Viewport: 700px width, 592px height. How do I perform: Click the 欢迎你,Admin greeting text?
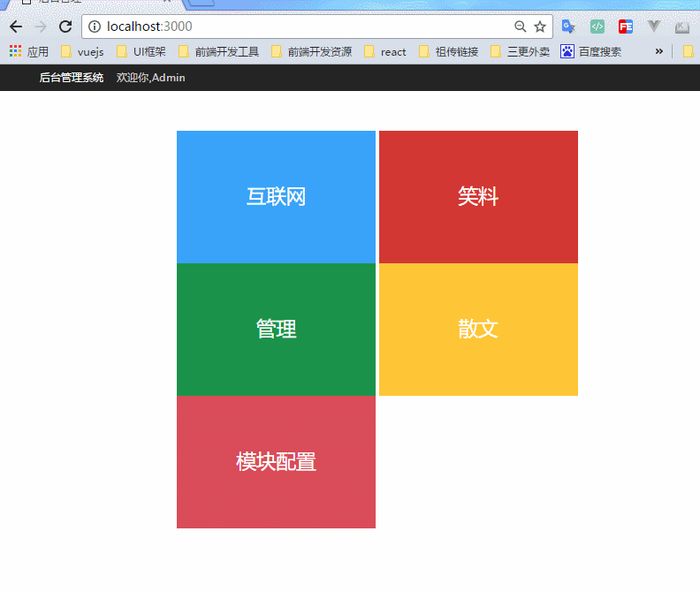(151, 78)
